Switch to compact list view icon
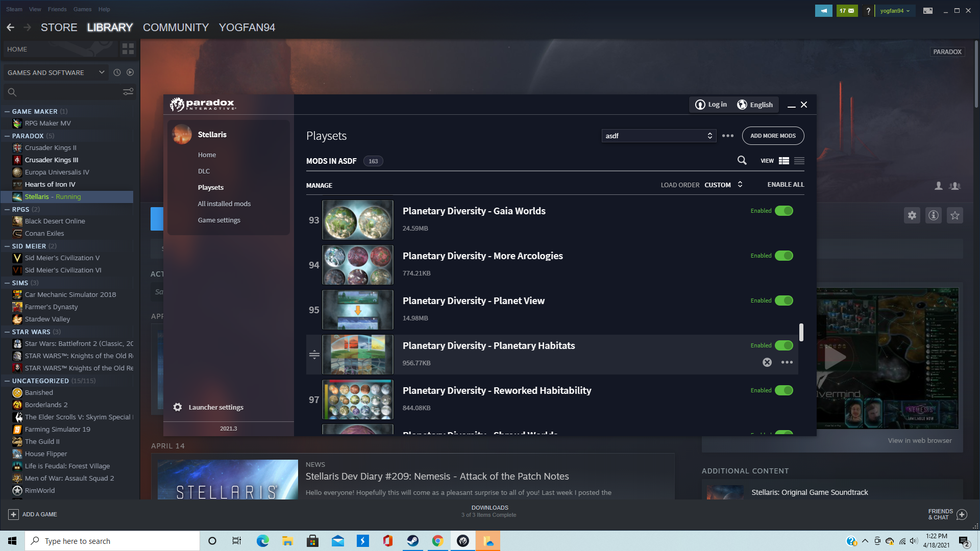The height and width of the screenshot is (551, 980). [799, 161]
